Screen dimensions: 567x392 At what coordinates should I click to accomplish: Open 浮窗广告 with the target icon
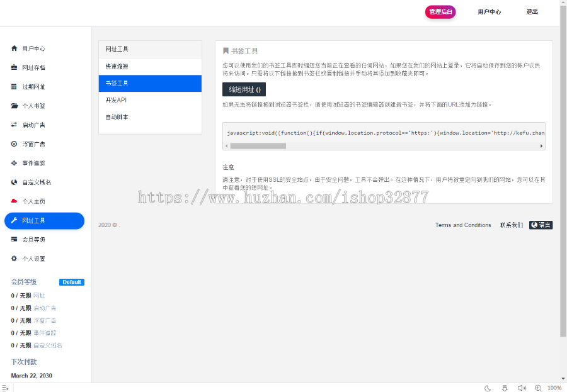coord(14,143)
